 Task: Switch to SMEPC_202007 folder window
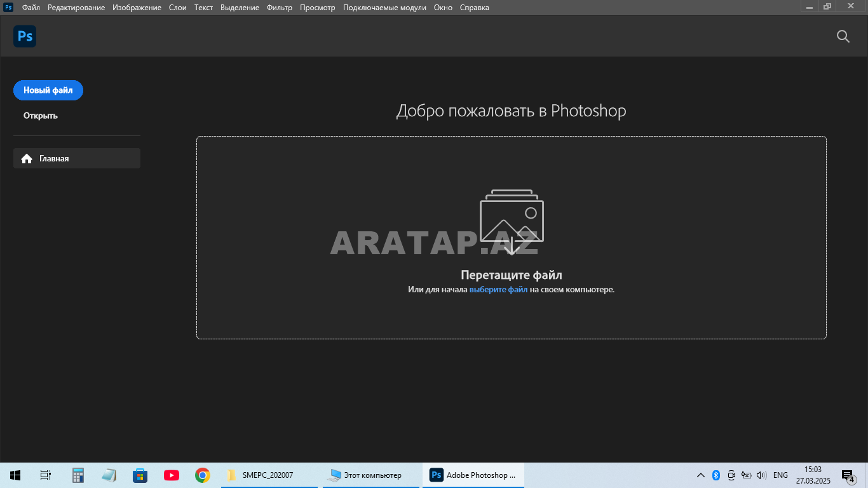coord(269,475)
